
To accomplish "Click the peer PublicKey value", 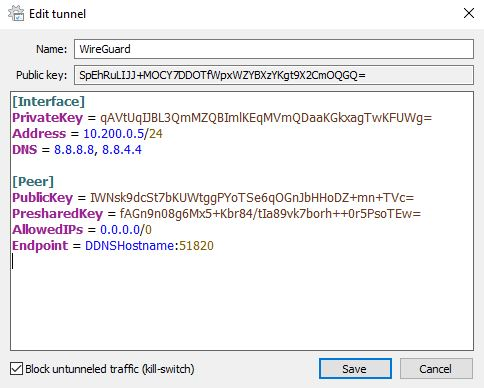I will click(x=252, y=198).
